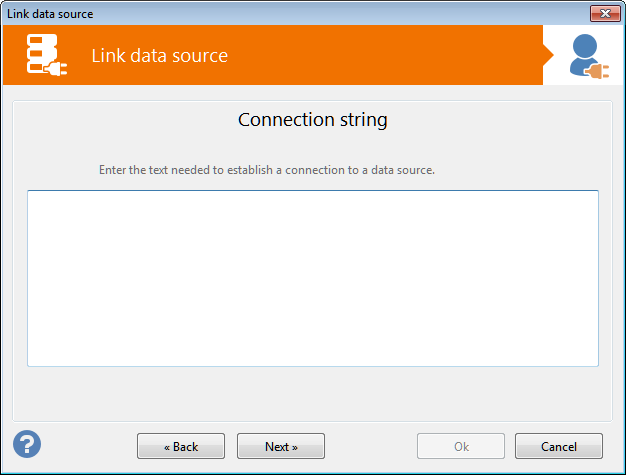Screen dimensions: 626x475
Task: Click the user connection icon at top right
Action: click(x=586, y=55)
